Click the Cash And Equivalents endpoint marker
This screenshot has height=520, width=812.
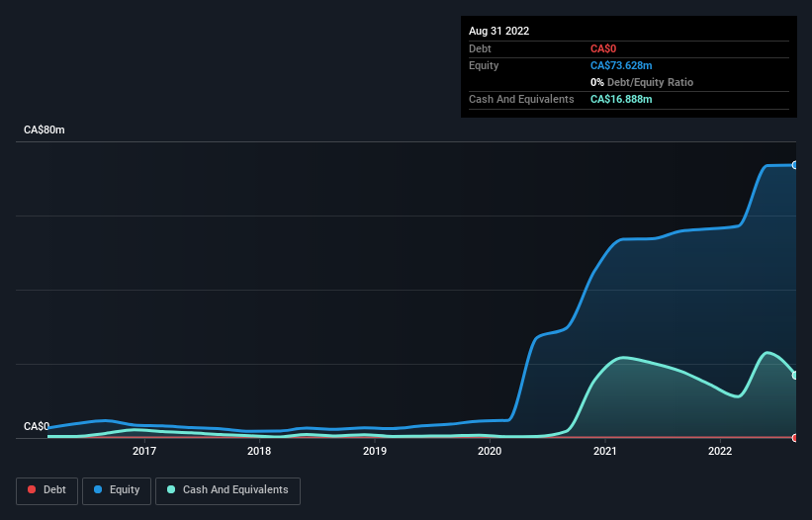coord(795,375)
